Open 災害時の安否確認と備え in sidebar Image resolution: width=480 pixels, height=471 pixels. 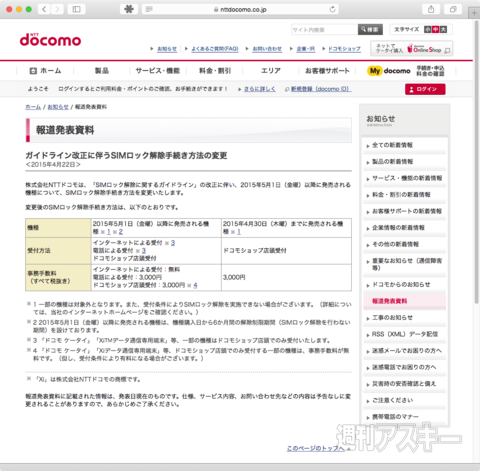[x=404, y=384]
